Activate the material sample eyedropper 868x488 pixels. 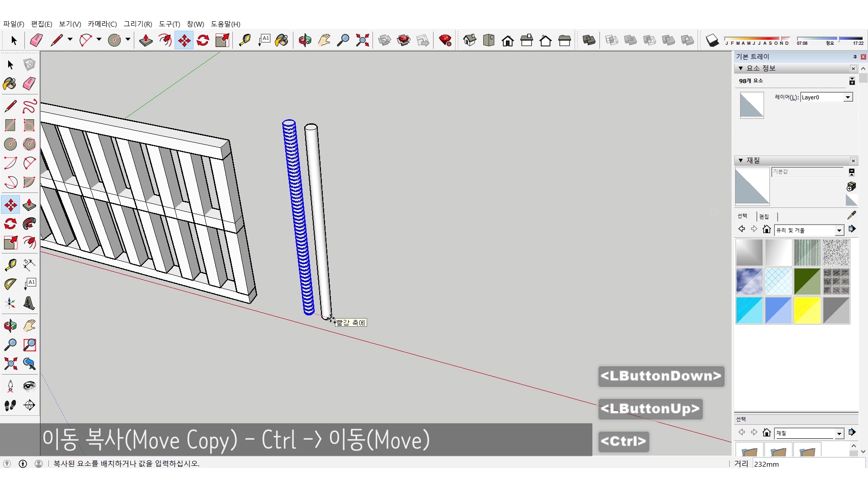click(x=851, y=216)
